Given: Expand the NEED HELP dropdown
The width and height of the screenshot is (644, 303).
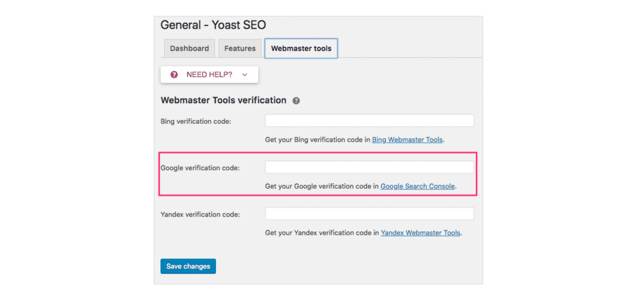Looking at the screenshot, I should (209, 74).
